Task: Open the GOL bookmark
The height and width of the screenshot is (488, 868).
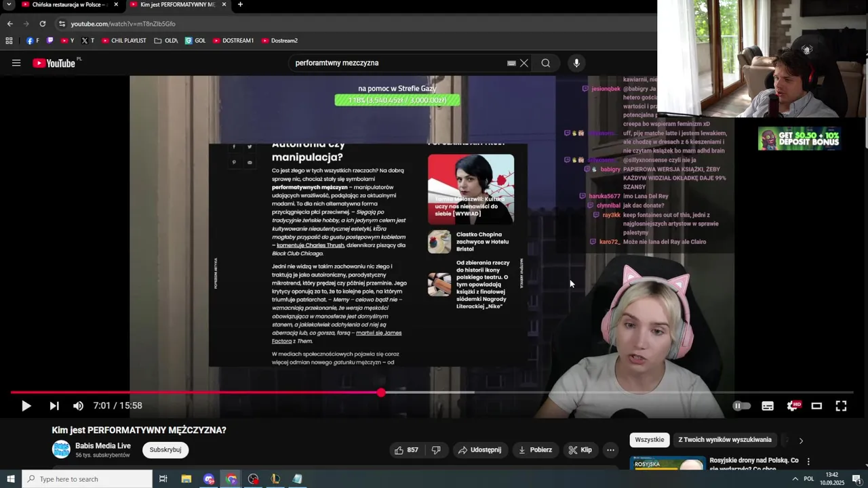Action: coord(195,41)
